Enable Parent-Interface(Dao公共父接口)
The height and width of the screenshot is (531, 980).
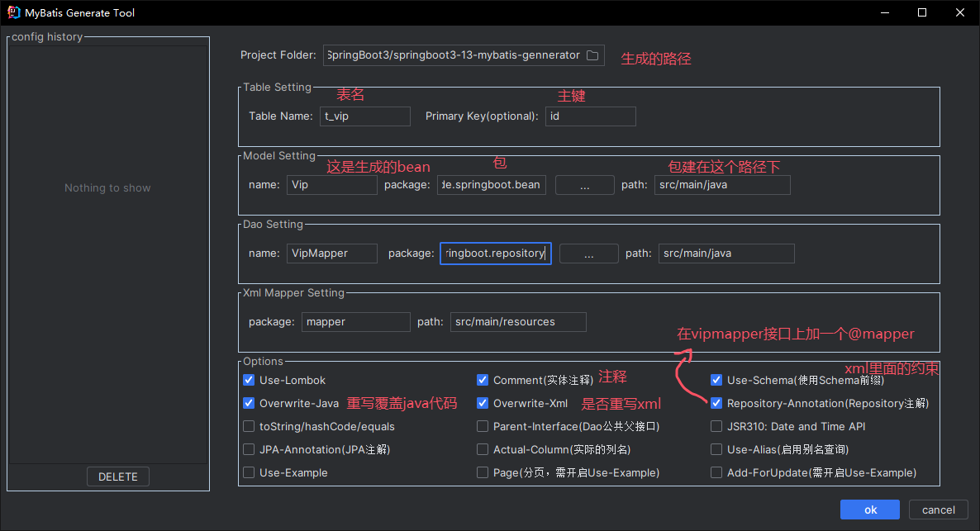point(483,426)
